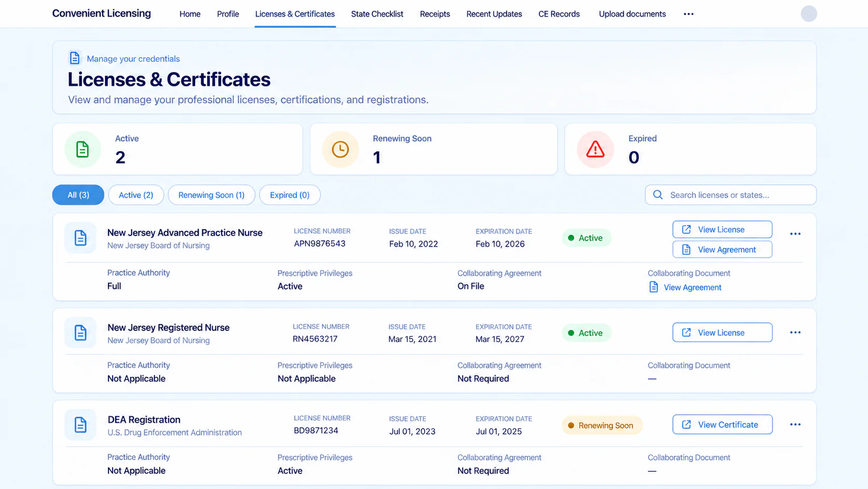This screenshot has height=489, width=868.
Task: Select the Licenses & Certificates nav tab
Action: [x=295, y=14]
